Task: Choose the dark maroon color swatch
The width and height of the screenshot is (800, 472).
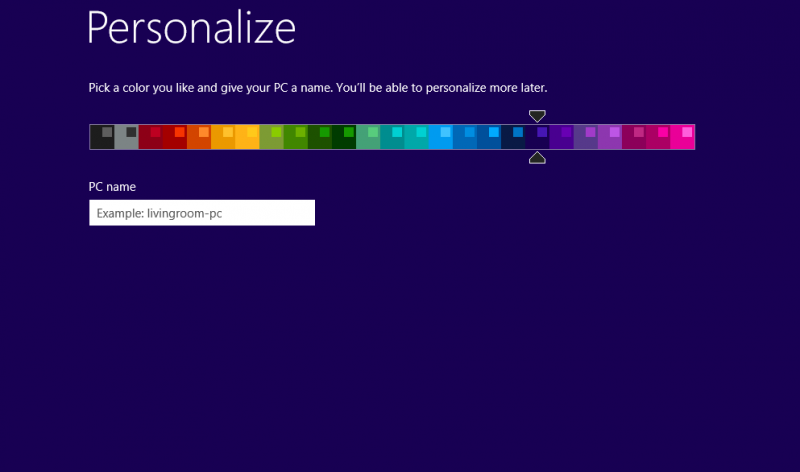Action: [151, 137]
